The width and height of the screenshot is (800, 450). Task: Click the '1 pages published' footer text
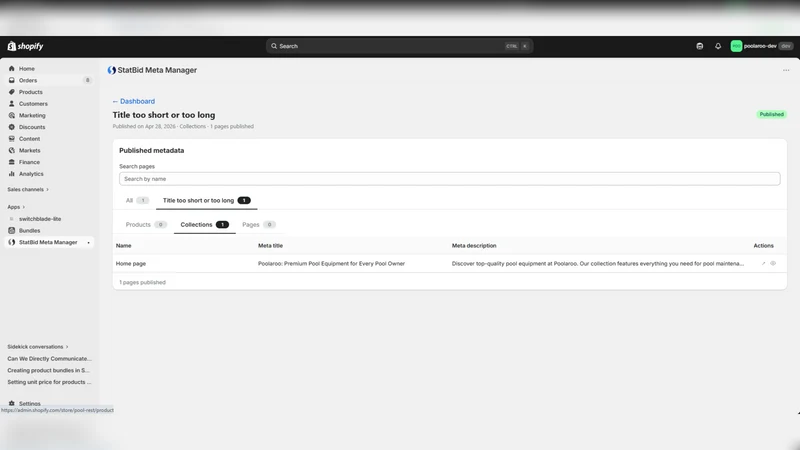click(142, 283)
